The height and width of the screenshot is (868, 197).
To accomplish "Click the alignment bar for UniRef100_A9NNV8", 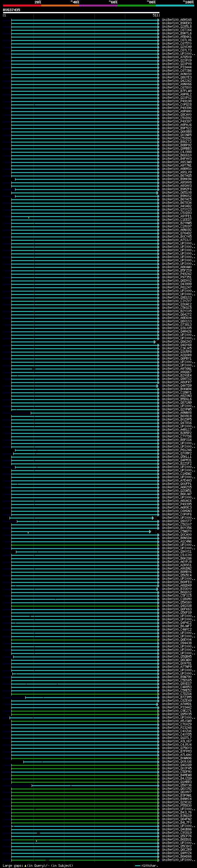I will 95,413.
